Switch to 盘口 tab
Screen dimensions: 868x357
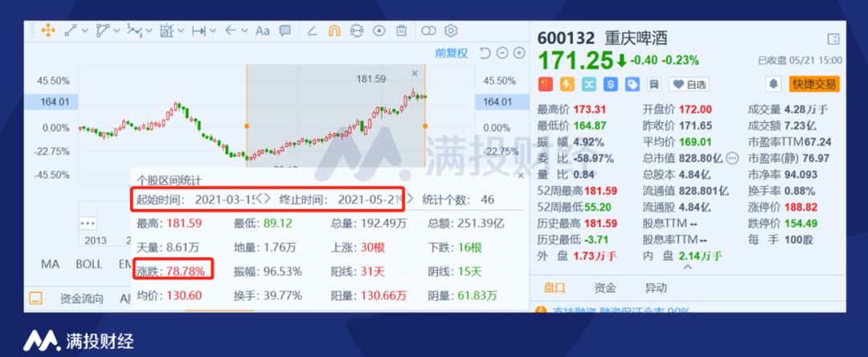pyautogui.click(x=554, y=288)
